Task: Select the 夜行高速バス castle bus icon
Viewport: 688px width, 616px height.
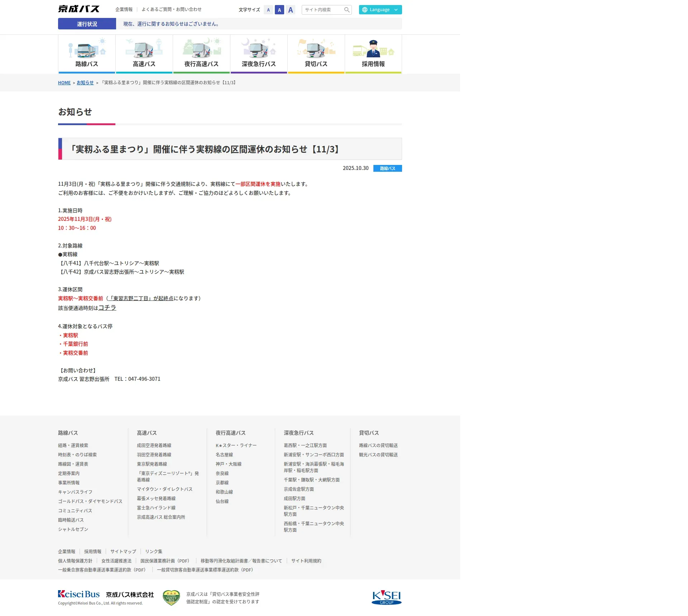Action: pos(201,50)
